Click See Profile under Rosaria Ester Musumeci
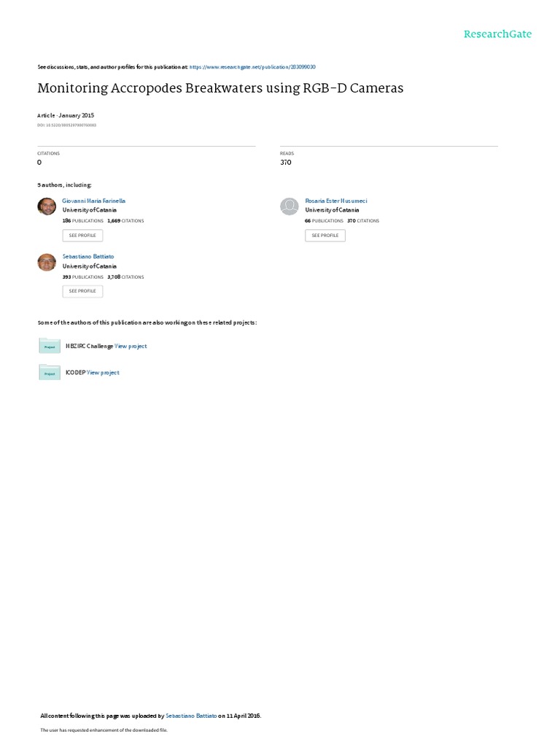 (325, 236)
